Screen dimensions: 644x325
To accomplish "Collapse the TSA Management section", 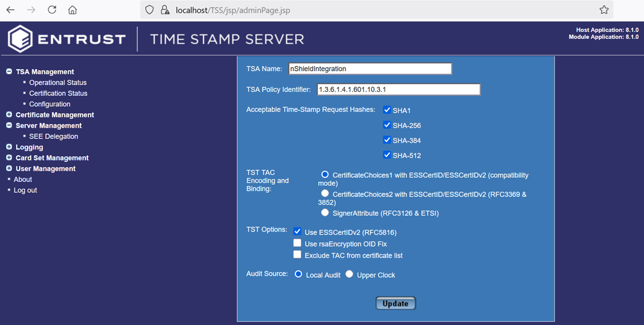I will pyautogui.click(x=9, y=72).
